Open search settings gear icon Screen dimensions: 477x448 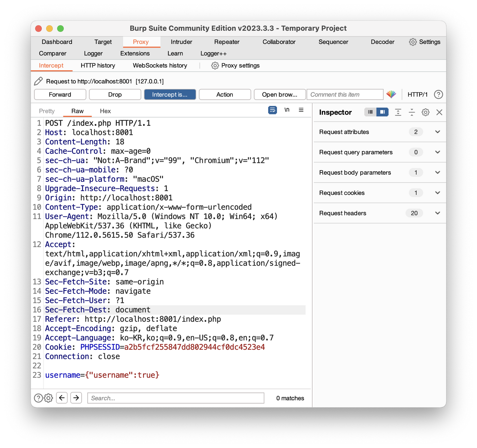point(48,398)
